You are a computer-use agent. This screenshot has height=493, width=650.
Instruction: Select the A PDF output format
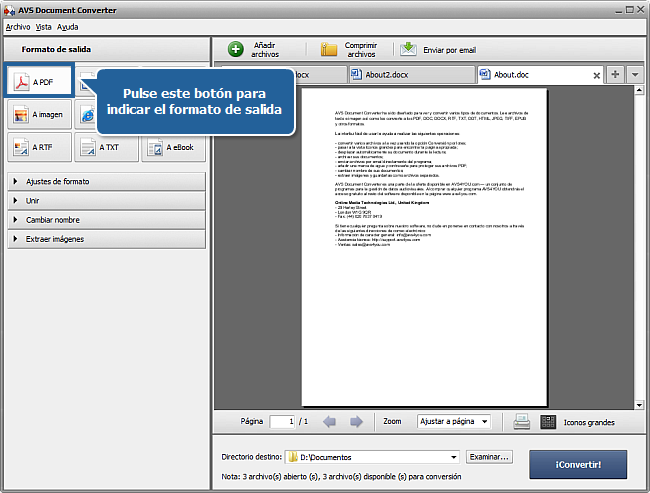(x=39, y=81)
